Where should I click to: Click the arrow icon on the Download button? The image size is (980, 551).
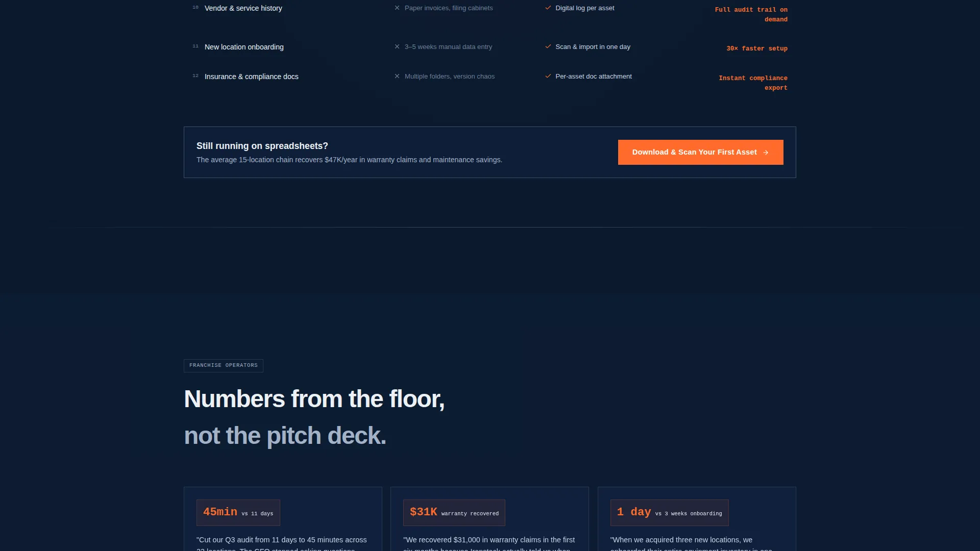point(766,153)
